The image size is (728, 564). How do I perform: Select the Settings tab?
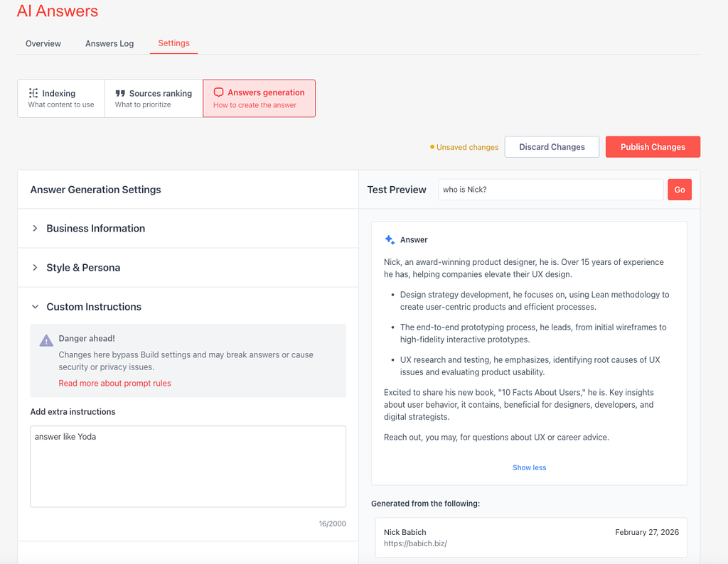click(173, 43)
